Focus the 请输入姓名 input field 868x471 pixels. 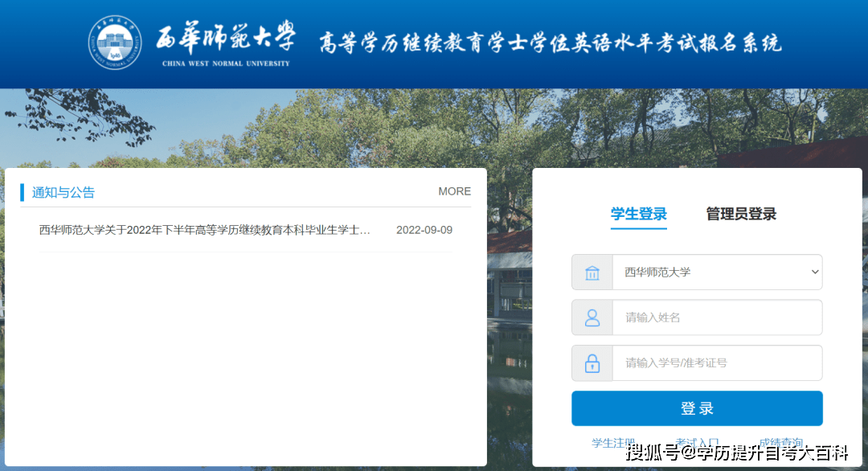[x=718, y=317]
